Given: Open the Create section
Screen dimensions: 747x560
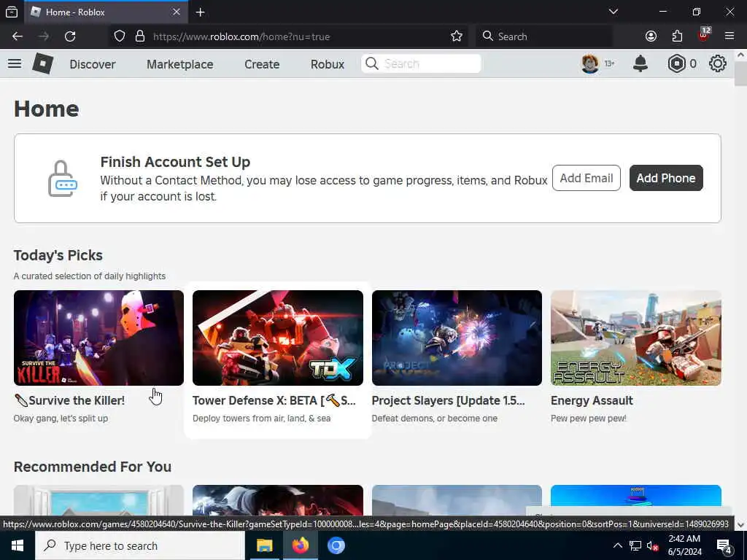Looking at the screenshot, I should [262, 64].
